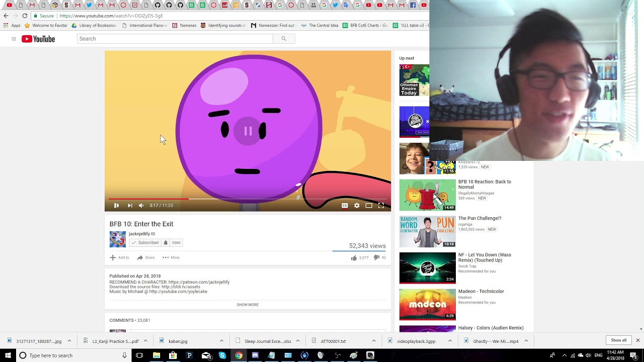The height and width of the screenshot is (362, 644).
Task: Expand description with SHOW MORE
Action: pyautogui.click(x=248, y=305)
